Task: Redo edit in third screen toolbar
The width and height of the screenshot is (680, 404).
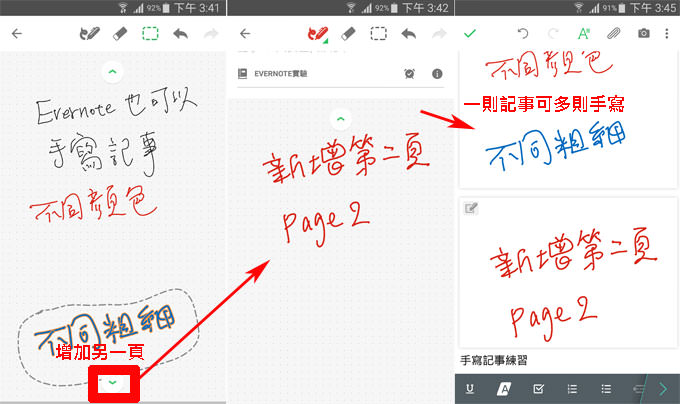Action: 553,33
